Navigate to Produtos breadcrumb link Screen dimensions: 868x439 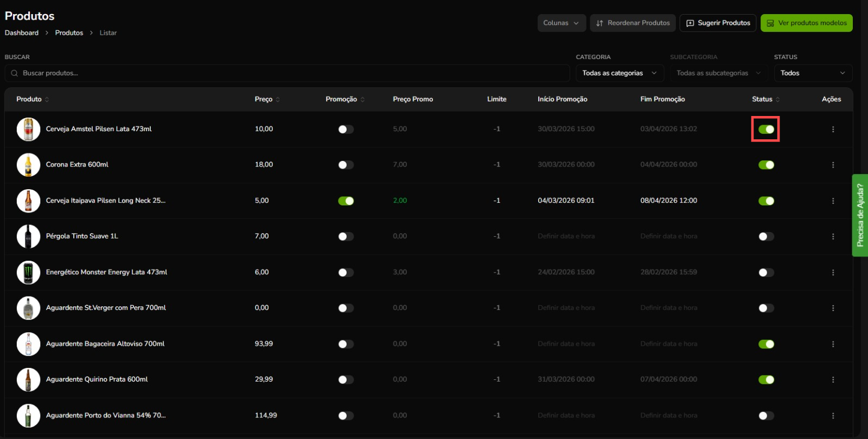(69, 33)
